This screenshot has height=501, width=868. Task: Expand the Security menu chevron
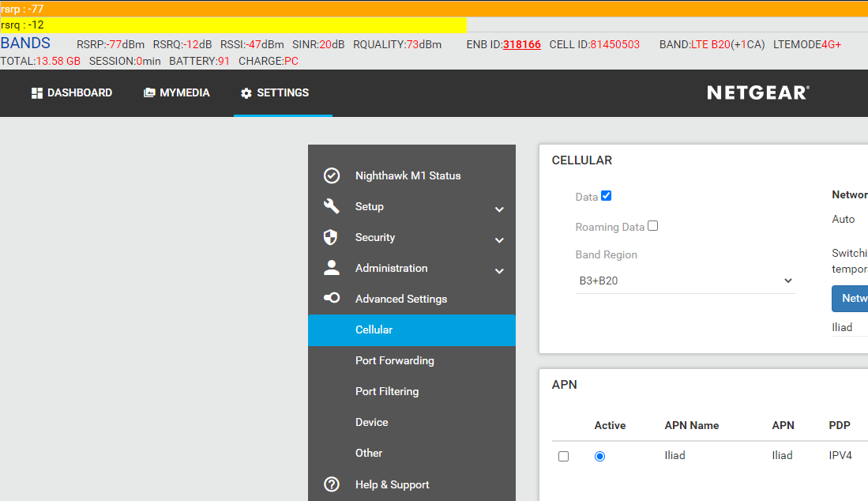[x=499, y=240]
